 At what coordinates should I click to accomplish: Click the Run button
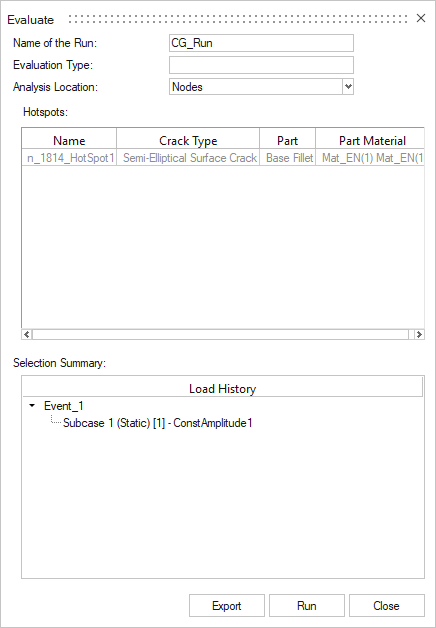[x=307, y=606]
